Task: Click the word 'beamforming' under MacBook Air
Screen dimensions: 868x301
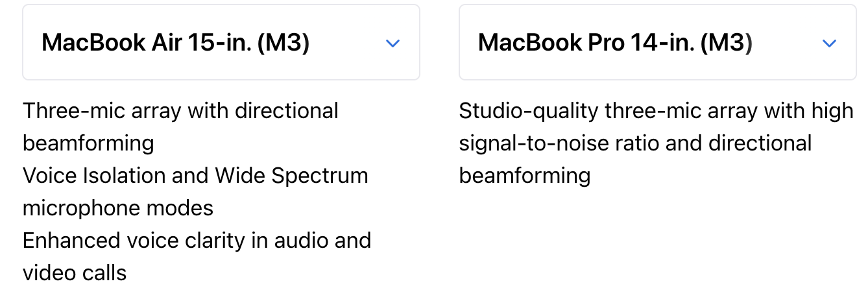Action: coord(88,143)
